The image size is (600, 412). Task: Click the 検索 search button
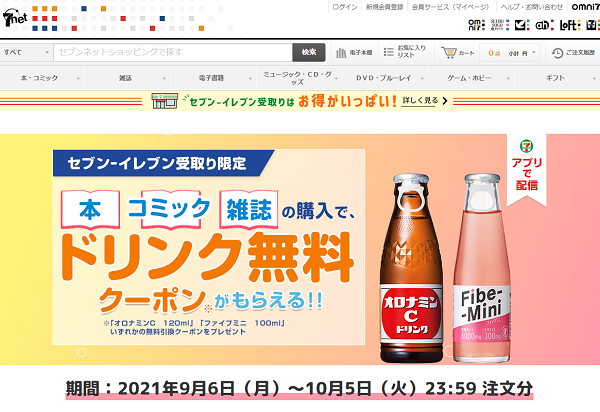click(309, 52)
